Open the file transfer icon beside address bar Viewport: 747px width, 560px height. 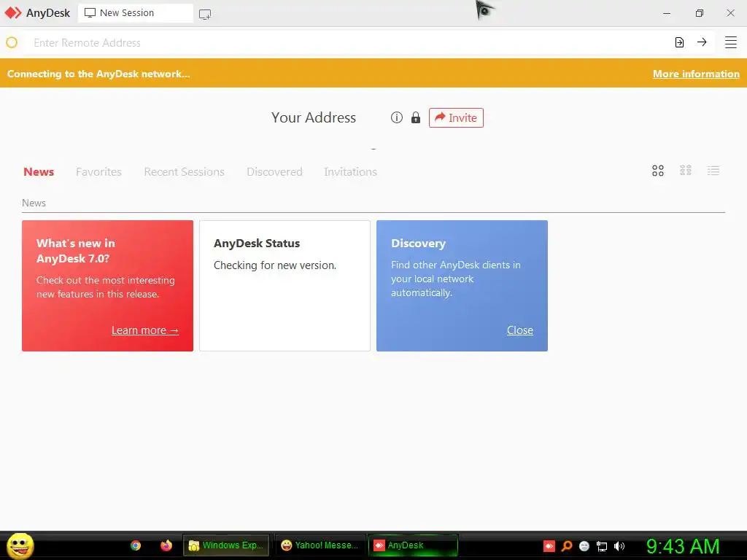(x=679, y=42)
